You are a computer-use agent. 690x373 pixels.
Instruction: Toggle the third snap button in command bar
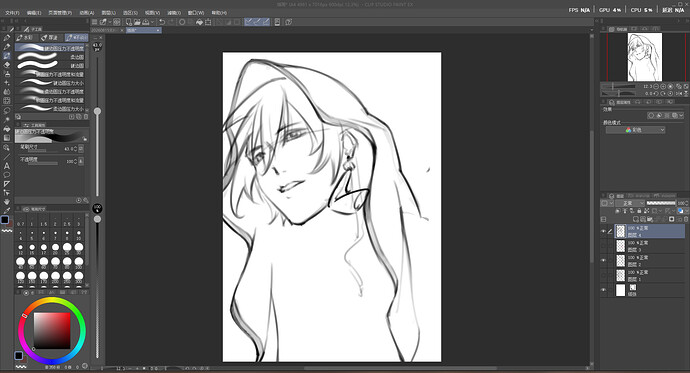(x=266, y=22)
